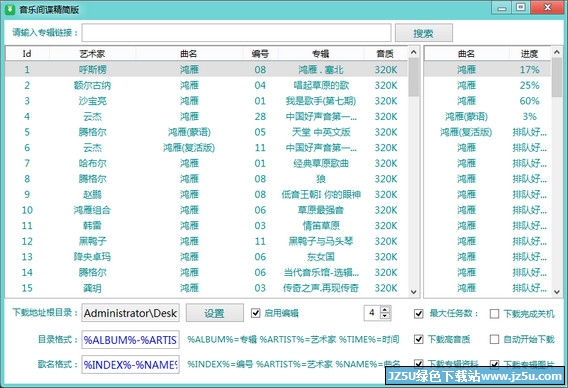Select row 15 artist 龚玥
The height and width of the screenshot is (388, 568).
(92, 288)
